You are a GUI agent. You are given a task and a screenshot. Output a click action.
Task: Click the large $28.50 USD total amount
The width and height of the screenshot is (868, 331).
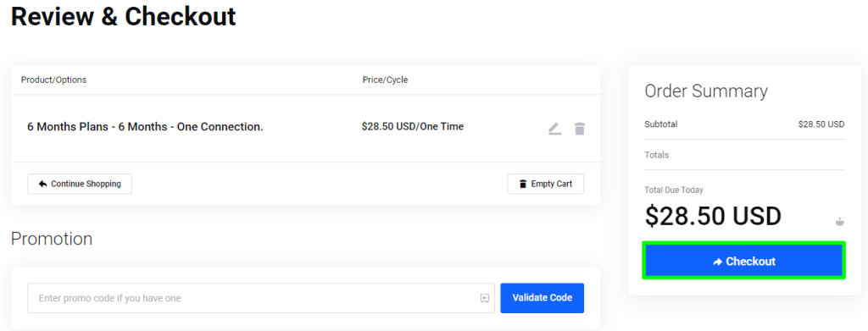[x=713, y=216]
